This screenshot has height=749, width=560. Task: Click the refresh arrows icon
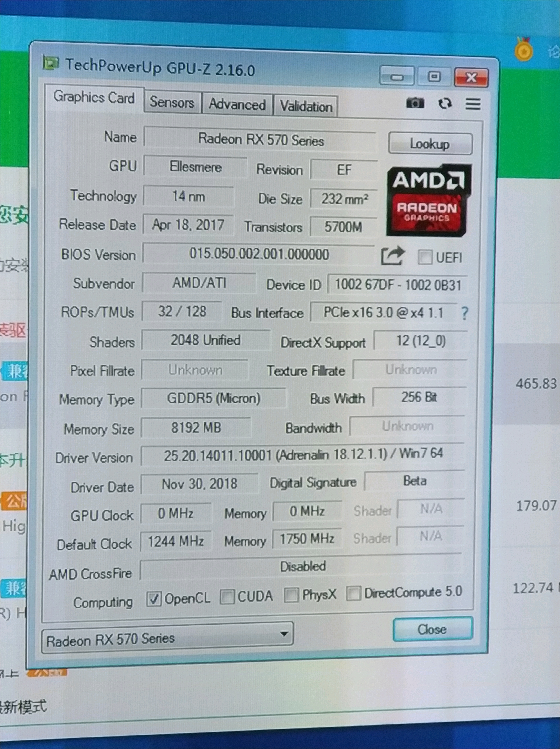pyautogui.click(x=445, y=103)
